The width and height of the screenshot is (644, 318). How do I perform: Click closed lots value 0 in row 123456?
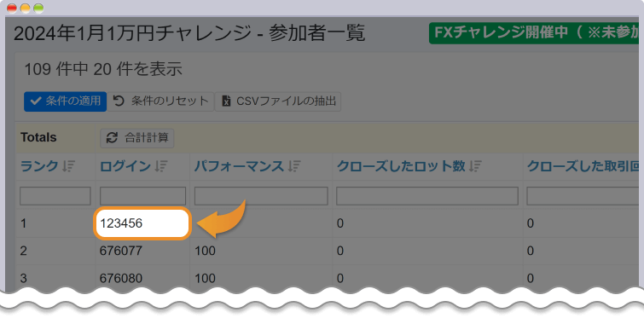click(340, 223)
